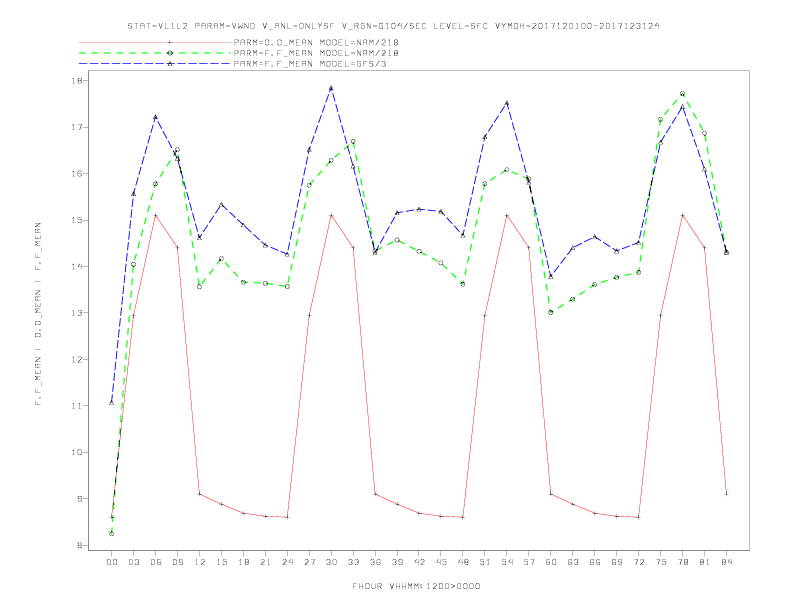This screenshot has height=612, width=792.
Task: Click x-axis tick label 24
Action: point(287,562)
